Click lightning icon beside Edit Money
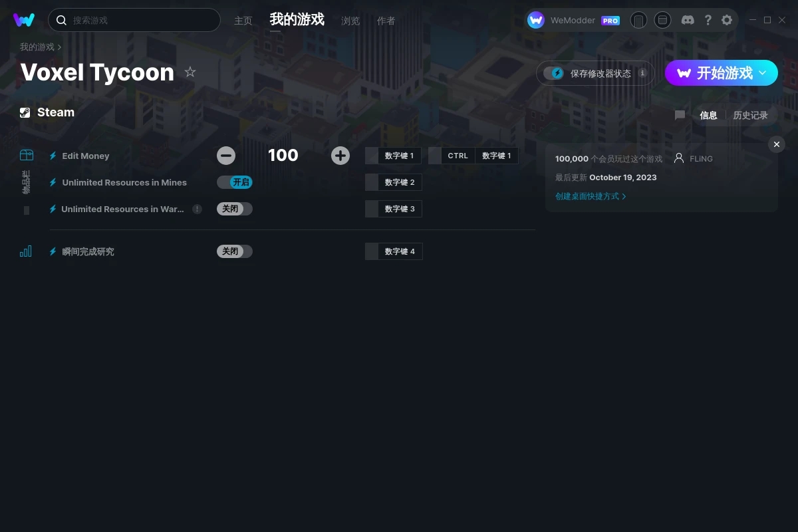 (53, 156)
